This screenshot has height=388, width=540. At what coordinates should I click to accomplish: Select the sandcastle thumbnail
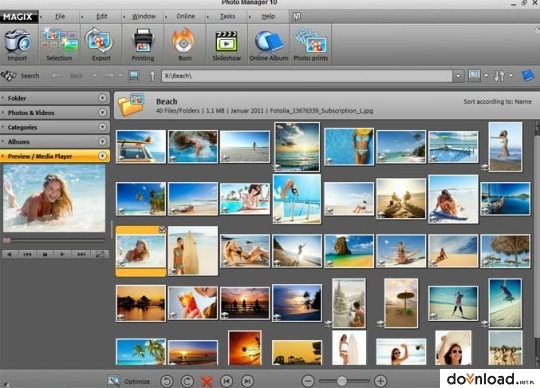349,303
